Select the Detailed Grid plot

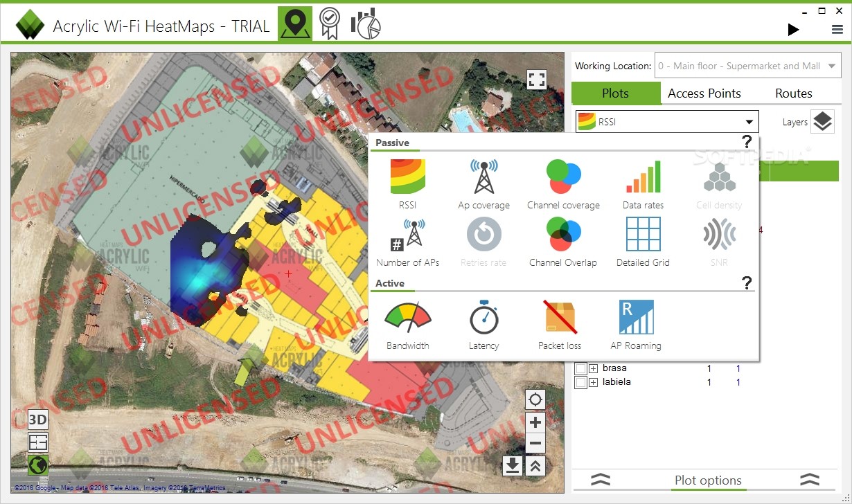tap(643, 235)
